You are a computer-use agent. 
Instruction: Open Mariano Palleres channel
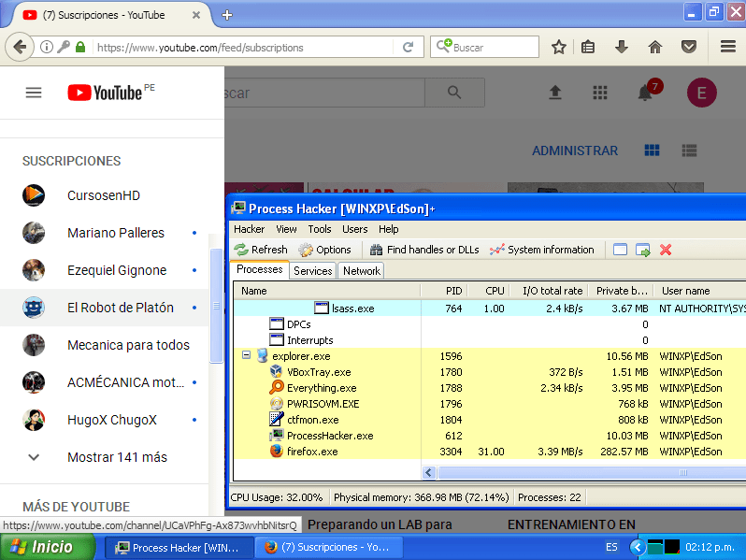(104, 233)
